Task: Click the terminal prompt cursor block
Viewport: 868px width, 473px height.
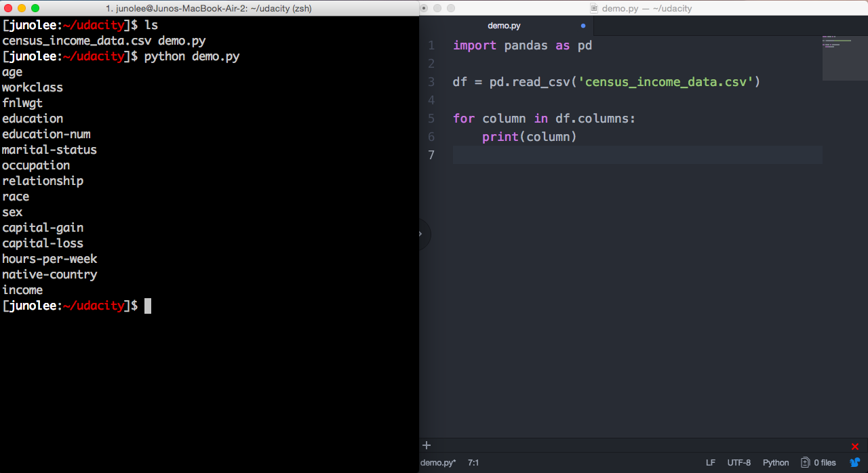Action: pos(148,306)
